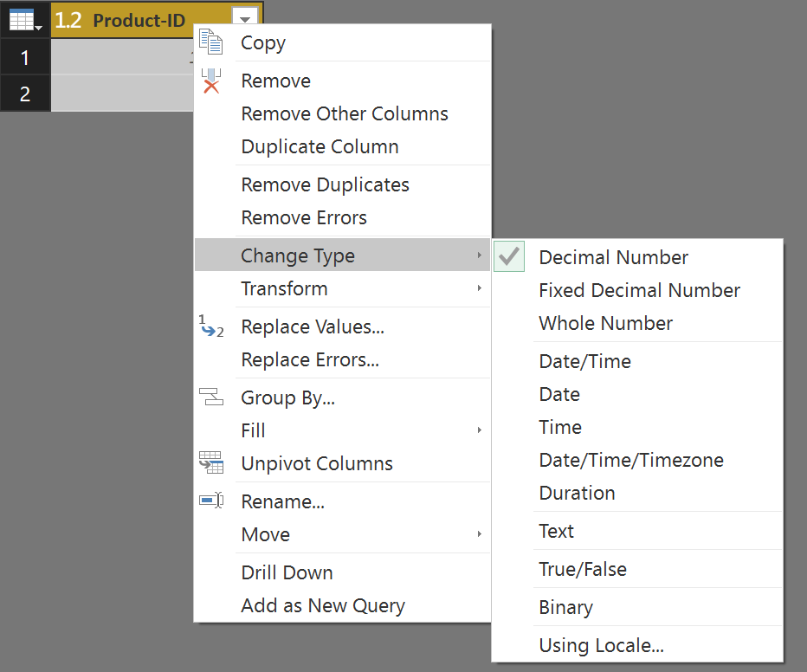Select row number 2 header
The height and width of the screenshot is (672, 807).
tap(25, 94)
